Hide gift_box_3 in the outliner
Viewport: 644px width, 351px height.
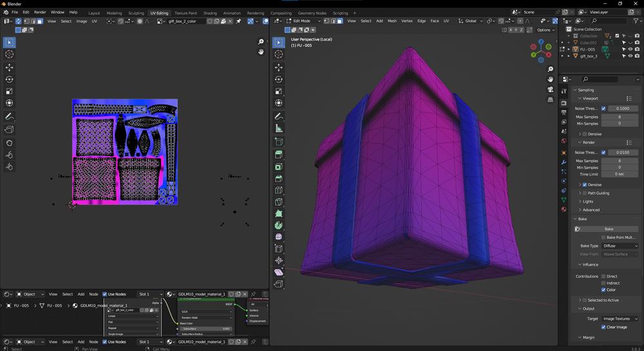click(630, 56)
